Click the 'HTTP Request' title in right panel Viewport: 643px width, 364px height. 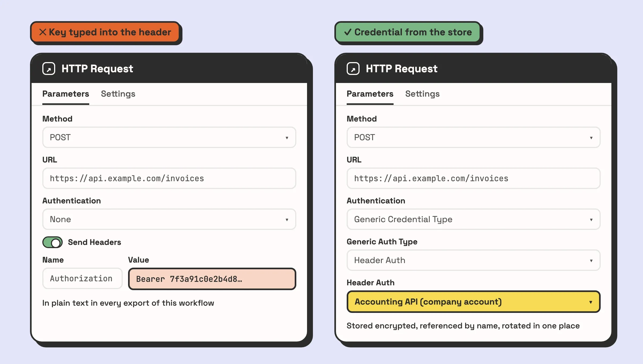click(x=402, y=69)
